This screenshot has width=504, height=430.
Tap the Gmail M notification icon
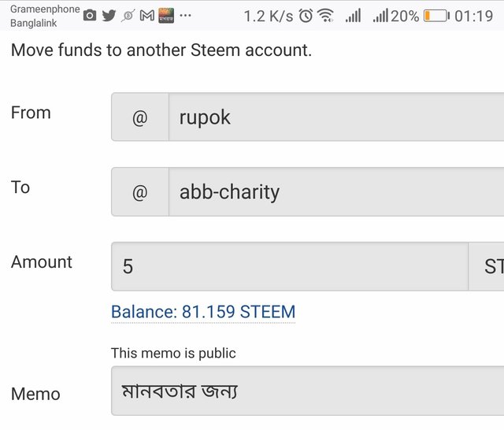point(147,16)
